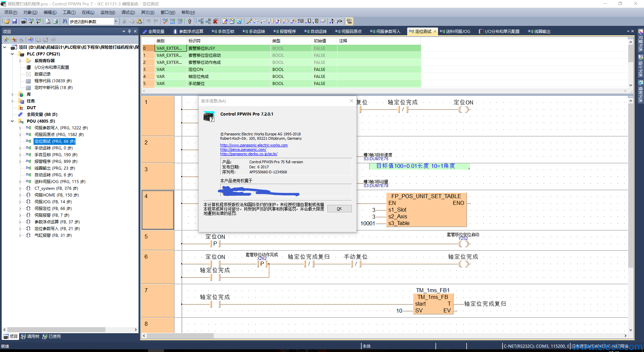Select the 气缸报警 (FB, 31 步) tree item
The image size is (644, 352).
53,235
